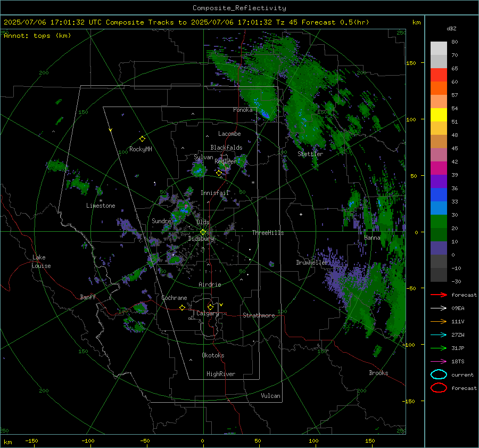Click the Brooks city label
Image resolution: width=479 pixels, height=448 pixels.
click(378, 373)
